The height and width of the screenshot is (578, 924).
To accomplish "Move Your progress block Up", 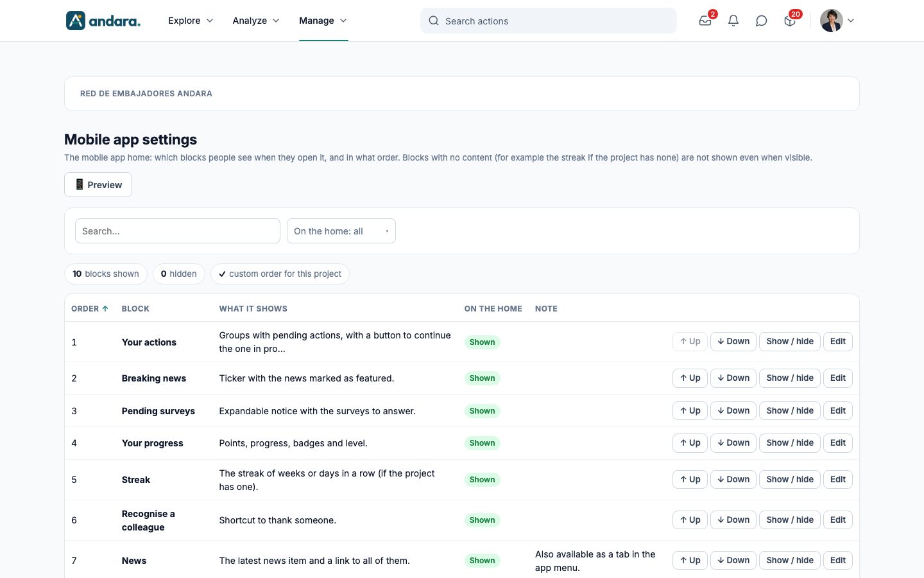I will click(x=690, y=443).
